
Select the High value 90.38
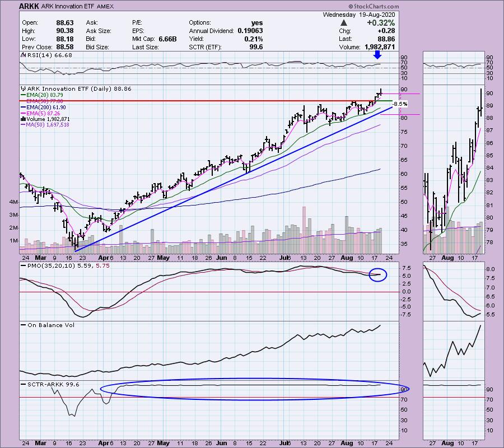[65, 31]
